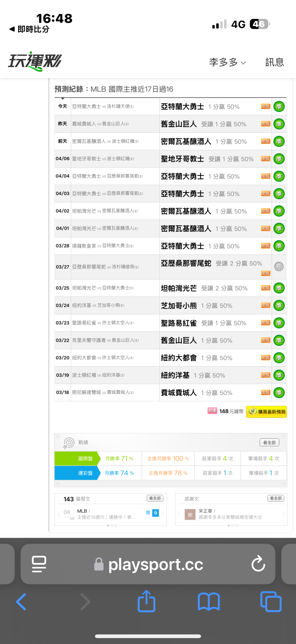Click green 準 icon in 今天 row
The height and width of the screenshot is (644, 296).
coord(279,106)
